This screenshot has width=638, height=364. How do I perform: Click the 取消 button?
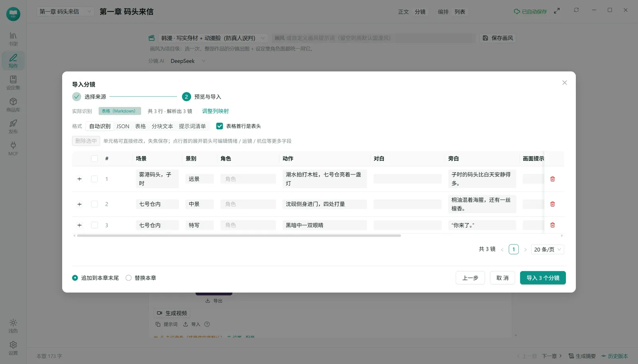(502, 278)
